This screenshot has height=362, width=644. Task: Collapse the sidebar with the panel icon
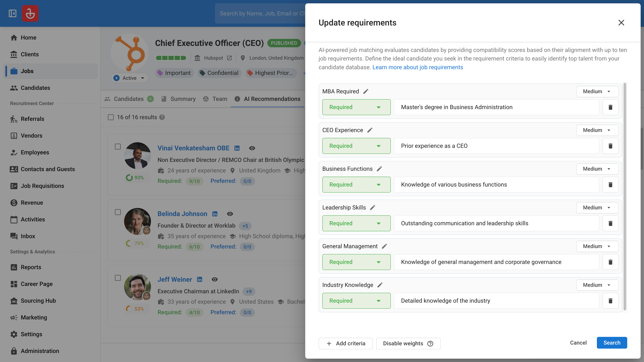pyautogui.click(x=13, y=13)
